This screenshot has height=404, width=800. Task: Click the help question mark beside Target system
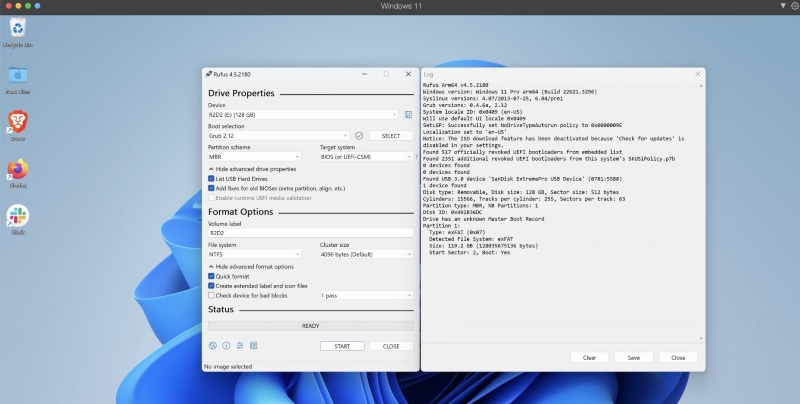click(416, 157)
